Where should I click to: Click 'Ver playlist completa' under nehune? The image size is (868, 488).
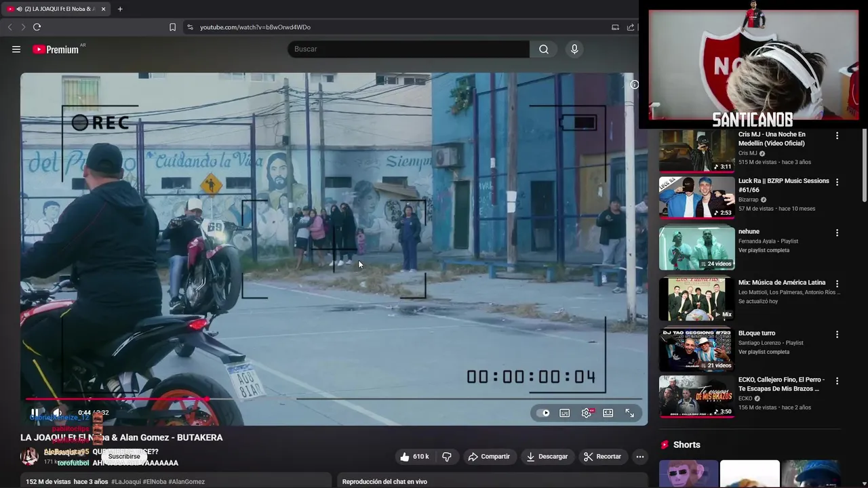(x=764, y=250)
